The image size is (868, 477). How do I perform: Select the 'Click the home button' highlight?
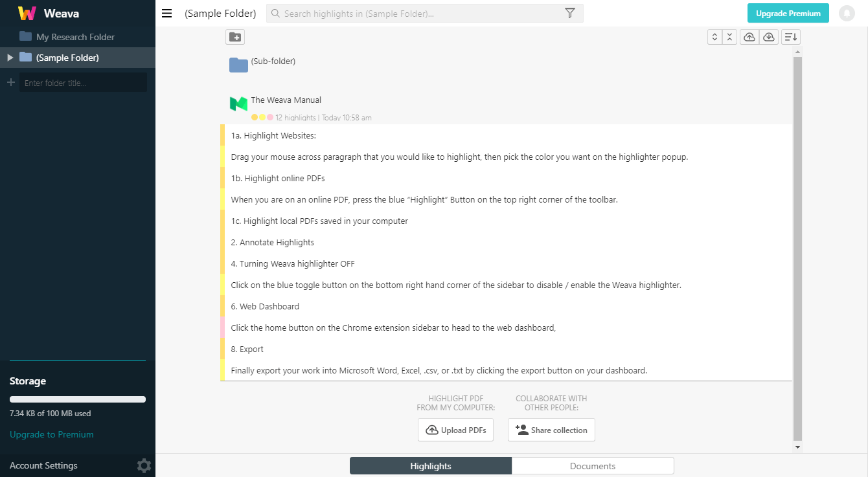(x=506, y=327)
